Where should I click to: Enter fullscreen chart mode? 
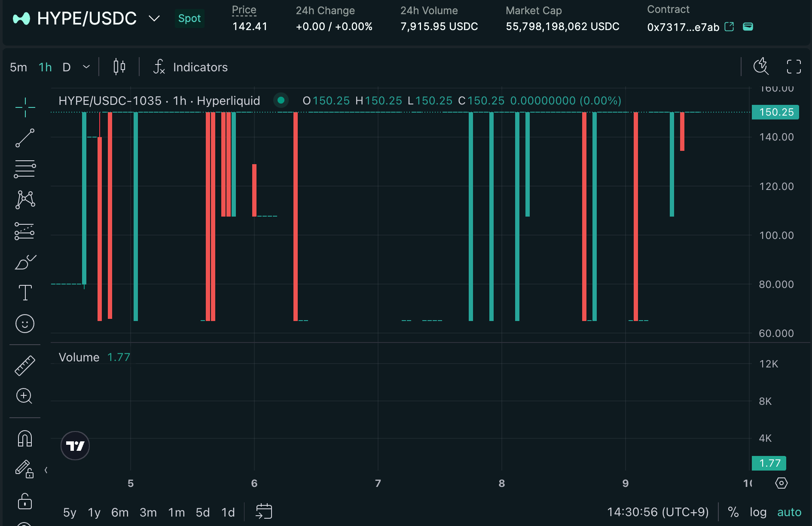(794, 67)
